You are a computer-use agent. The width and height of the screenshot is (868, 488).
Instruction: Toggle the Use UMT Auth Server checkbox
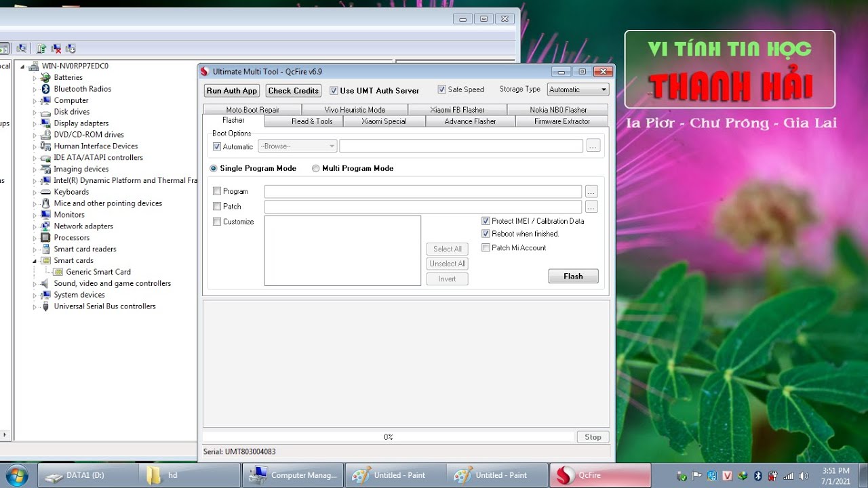(334, 90)
